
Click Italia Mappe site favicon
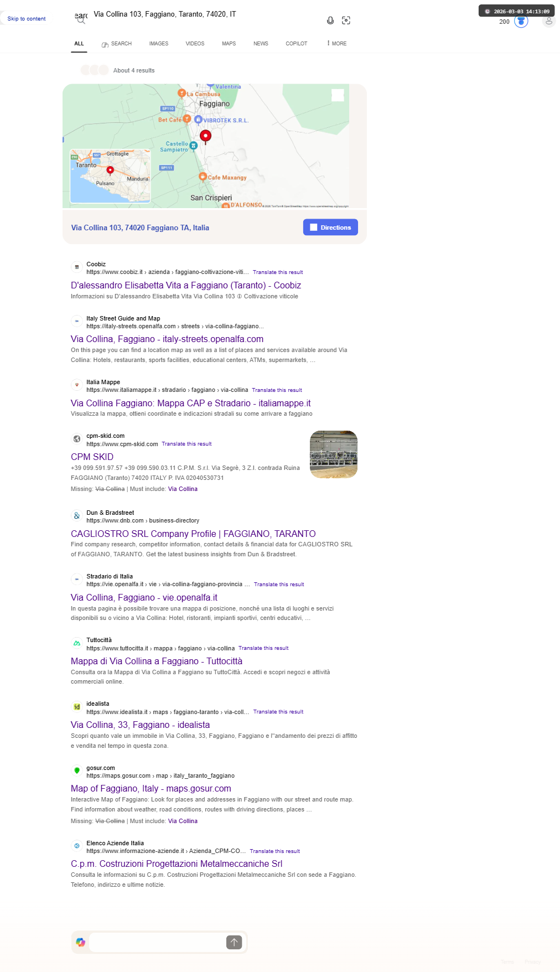pos(77,385)
